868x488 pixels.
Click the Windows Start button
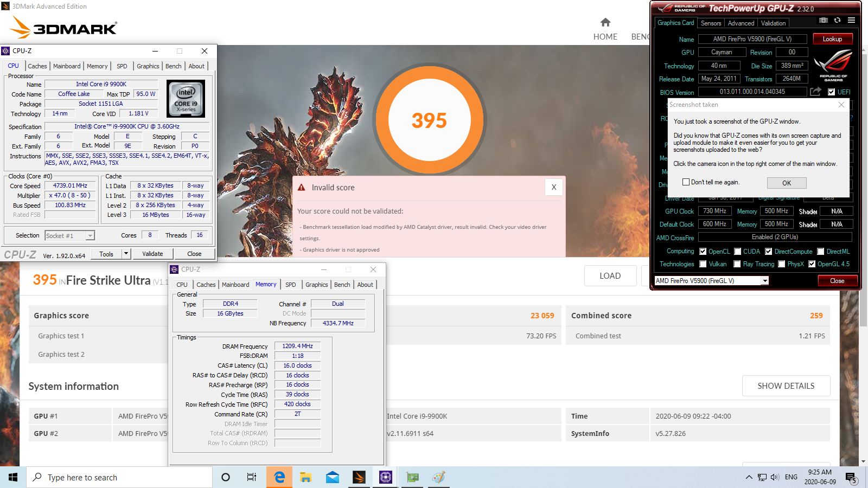pyautogui.click(x=13, y=477)
